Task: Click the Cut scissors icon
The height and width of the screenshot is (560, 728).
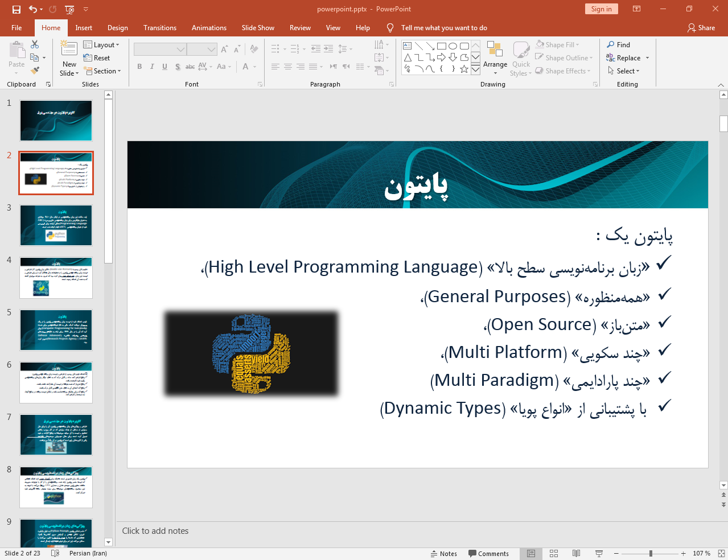Action: pyautogui.click(x=35, y=44)
